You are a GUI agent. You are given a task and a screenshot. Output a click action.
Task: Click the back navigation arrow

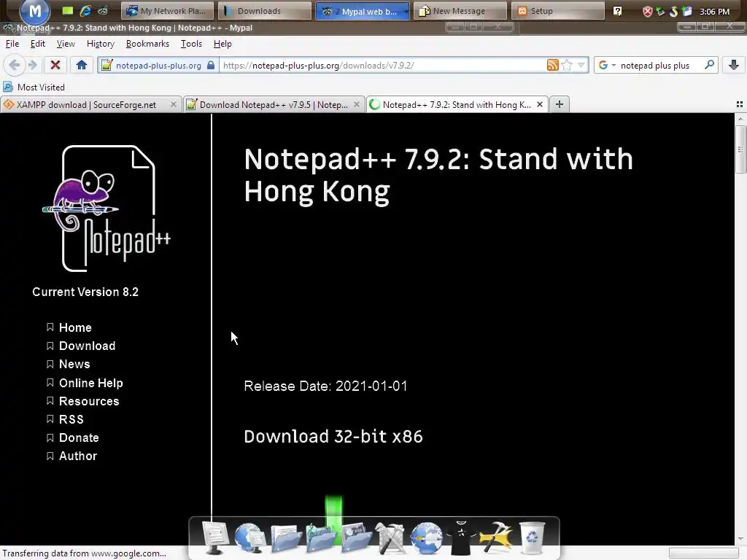coord(15,65)
